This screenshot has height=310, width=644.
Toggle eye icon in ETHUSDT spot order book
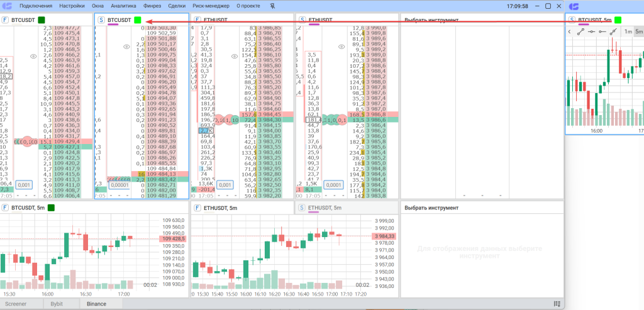point(342,47)
